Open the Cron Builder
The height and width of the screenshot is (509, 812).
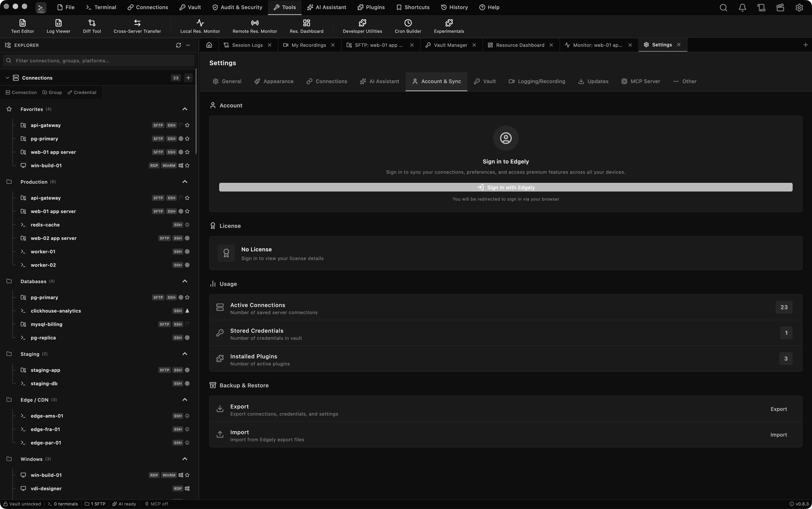coord(408,26)
